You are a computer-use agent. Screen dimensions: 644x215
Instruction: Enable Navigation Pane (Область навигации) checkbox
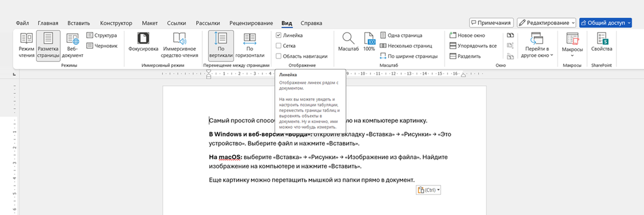pyautogui.click(x=278, y=56)
